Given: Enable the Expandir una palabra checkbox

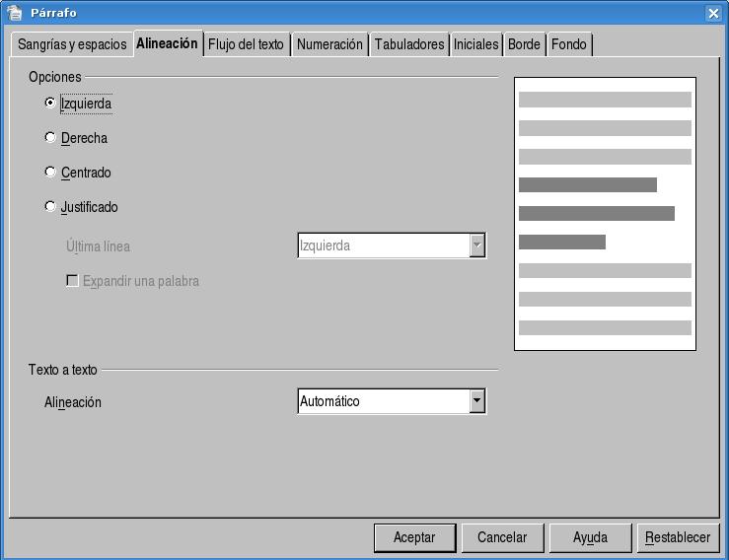Looking at the screenshot, I should pos(72,281).
